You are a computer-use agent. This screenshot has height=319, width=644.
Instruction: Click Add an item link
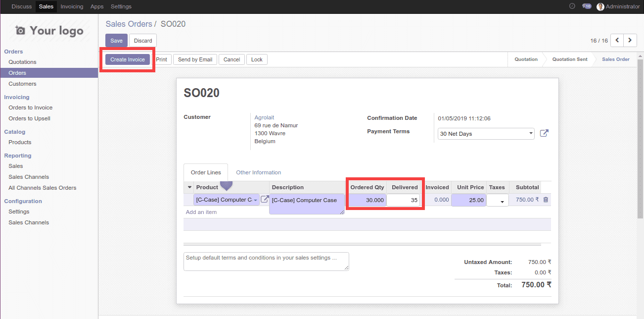(201, 212)
